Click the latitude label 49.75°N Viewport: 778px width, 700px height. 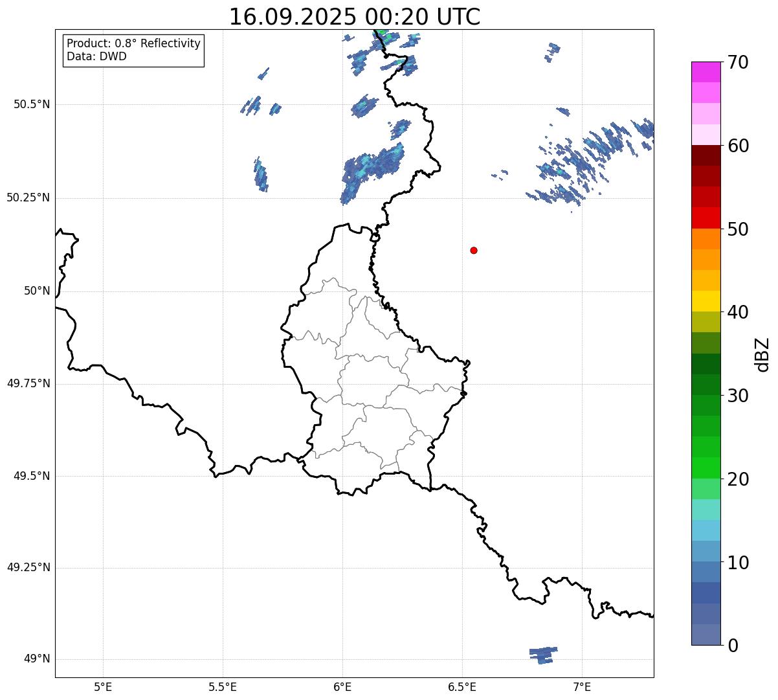coord(28,383)
